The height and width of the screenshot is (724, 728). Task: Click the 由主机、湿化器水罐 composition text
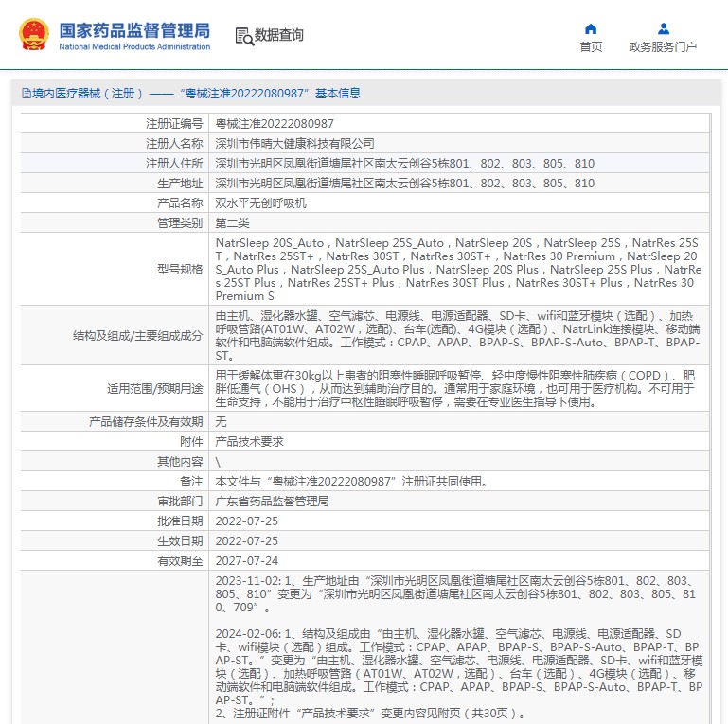point(459,336)
